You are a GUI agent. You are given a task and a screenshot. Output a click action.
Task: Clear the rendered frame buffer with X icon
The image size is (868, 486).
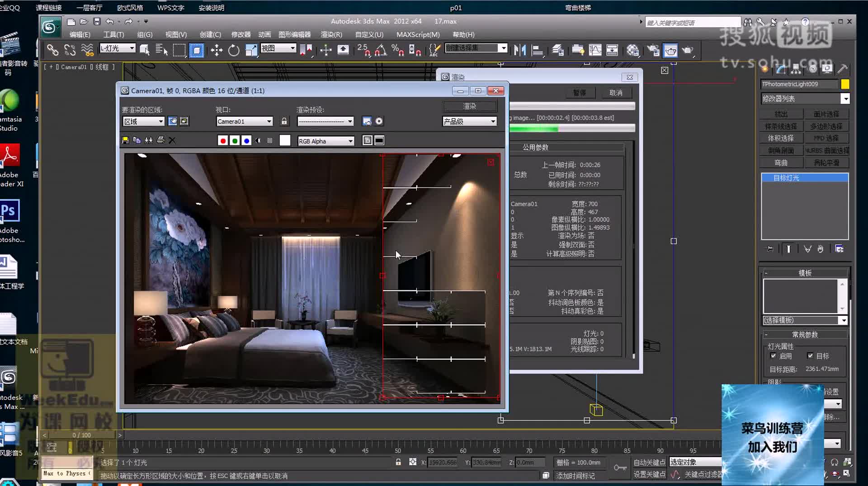point(172,140)
